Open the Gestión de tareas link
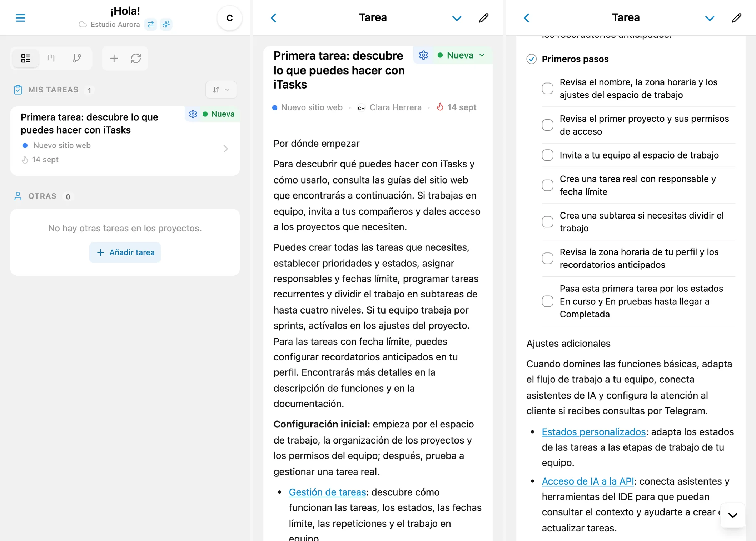Image resolution: width=756 pixels, height=541 pixels. [327, 492]
